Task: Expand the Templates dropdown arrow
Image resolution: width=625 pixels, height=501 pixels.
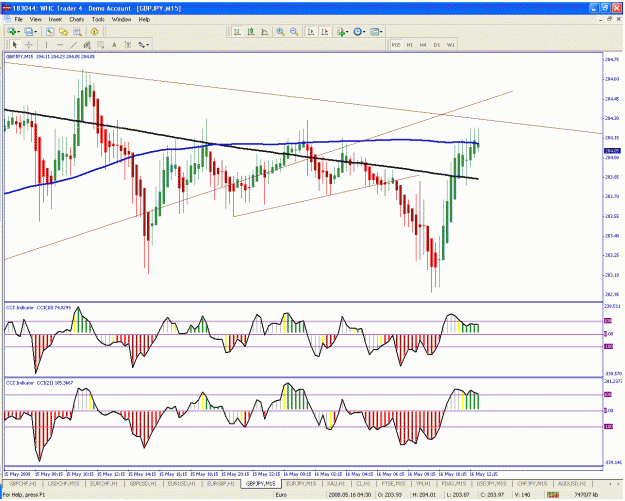Action: tap(381, 32)
